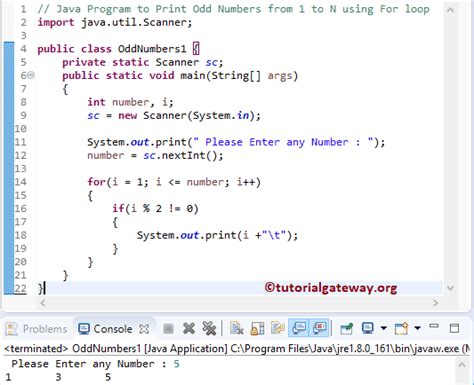Click the '<terminated> OddNumbers1' console status line
This screenshot has height=385, width=474.
click(238, 349)
